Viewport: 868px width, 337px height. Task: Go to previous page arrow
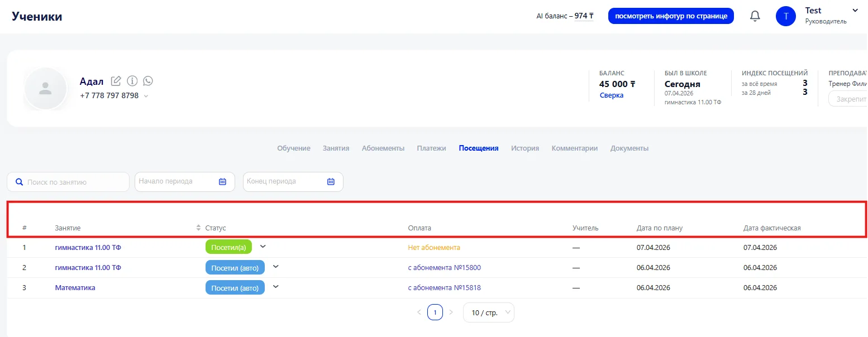tap(419, 312)
